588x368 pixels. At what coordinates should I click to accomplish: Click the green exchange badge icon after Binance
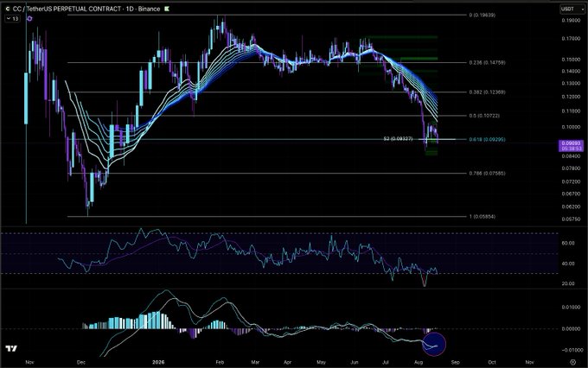[x=167, y=9]
